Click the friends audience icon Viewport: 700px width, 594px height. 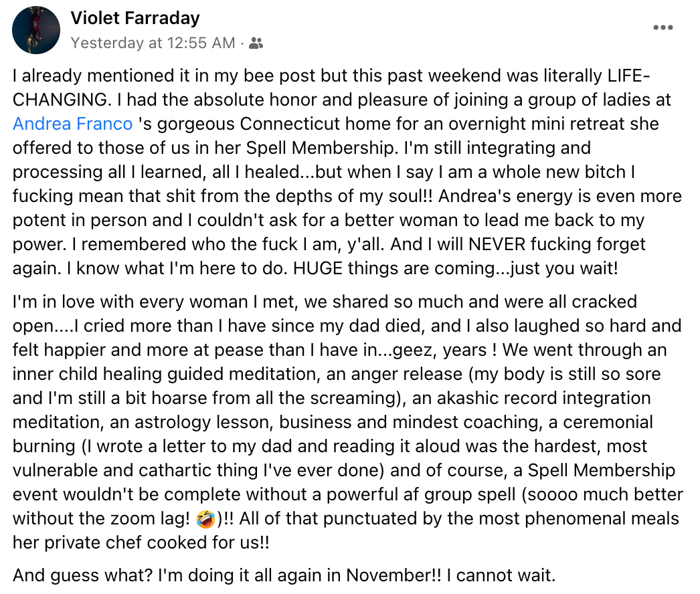click(256, 43)
